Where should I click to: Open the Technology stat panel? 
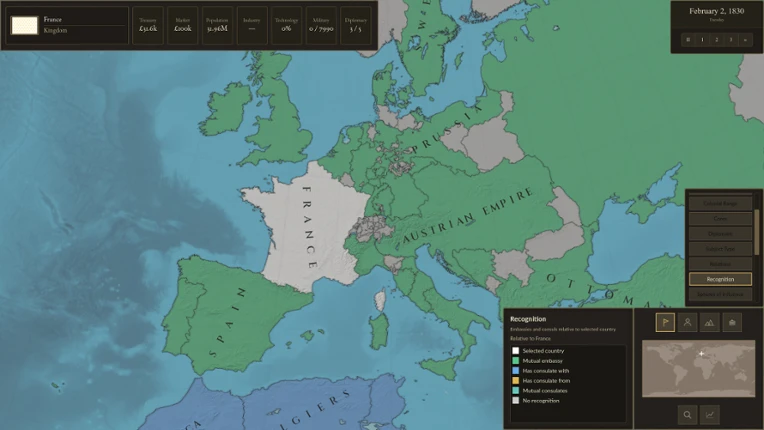pos(286,25)
